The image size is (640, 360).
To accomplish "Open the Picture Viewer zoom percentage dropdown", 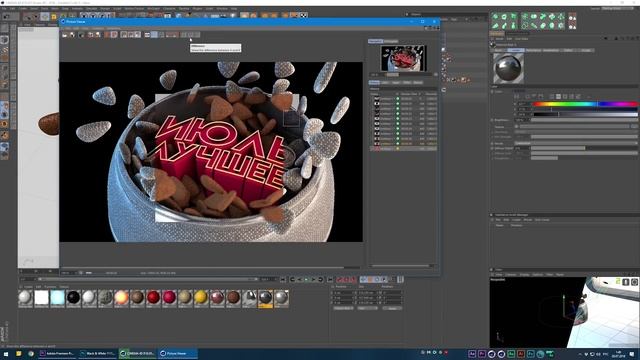I will point(68,273).
